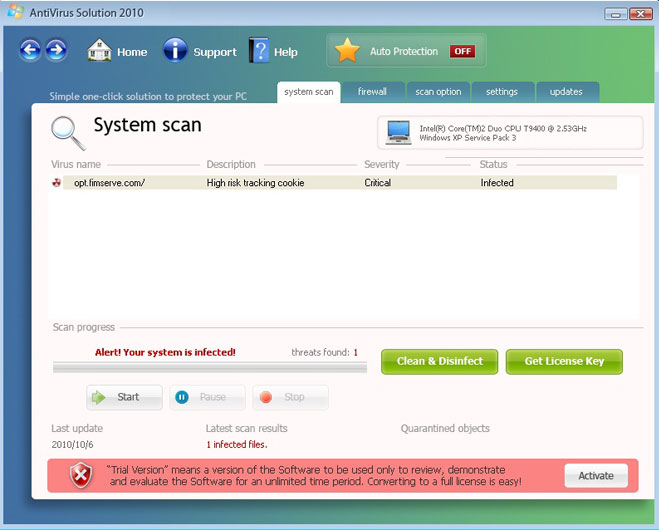Screen dimensions: 659x530
Task: Open the scan option tab
Action: pos(438,92)
